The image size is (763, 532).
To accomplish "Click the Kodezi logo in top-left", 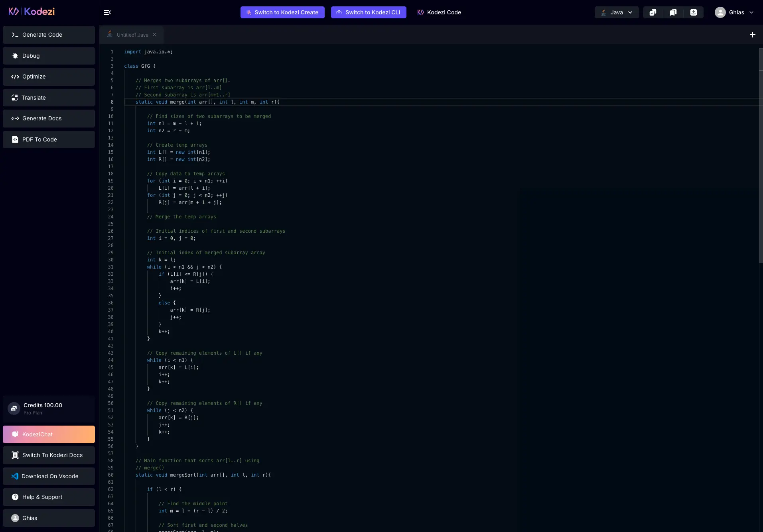I will tap(32, 12).
